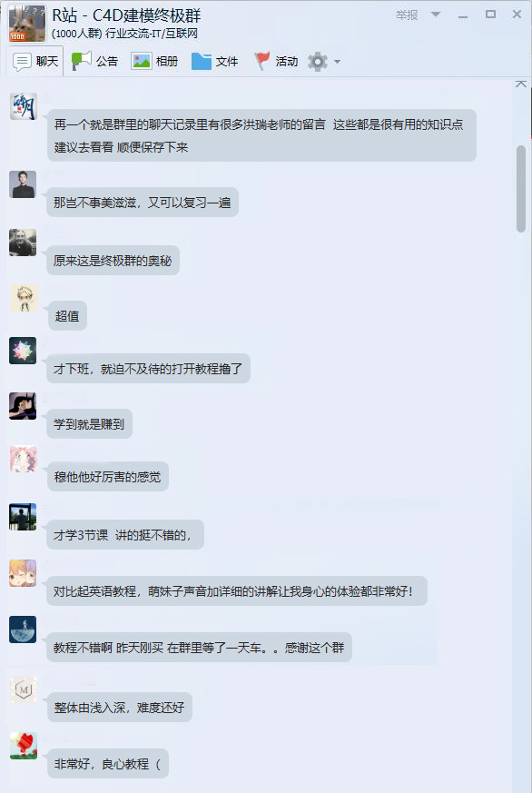Click the group title R站 - C4D建模终极群
This screenshot has width=532, height=793.
126,15
